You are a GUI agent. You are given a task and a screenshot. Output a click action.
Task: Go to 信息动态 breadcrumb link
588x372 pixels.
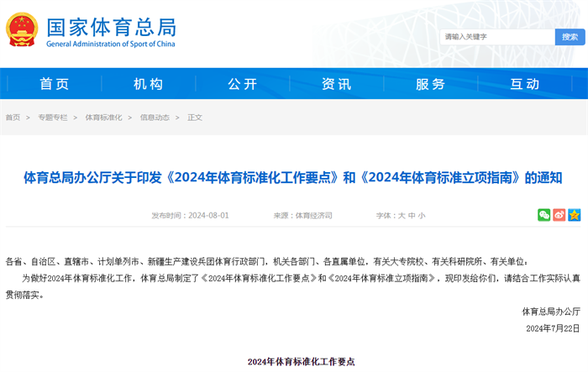(x=155, y=118)
